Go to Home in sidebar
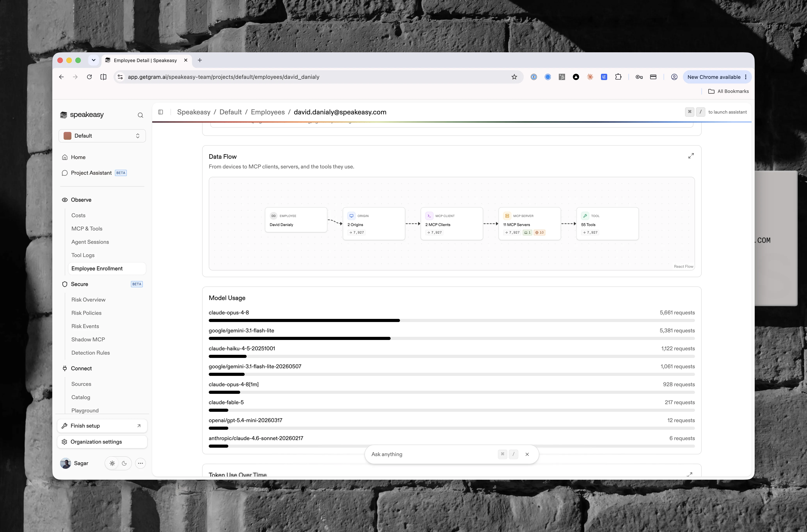 [102, 157]
